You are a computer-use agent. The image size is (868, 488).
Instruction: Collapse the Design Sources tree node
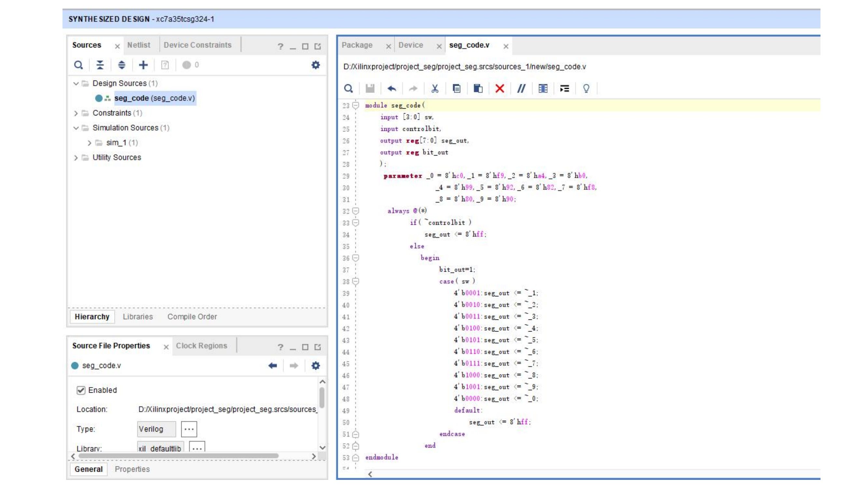pyautogui.click(x=76, y=84)
